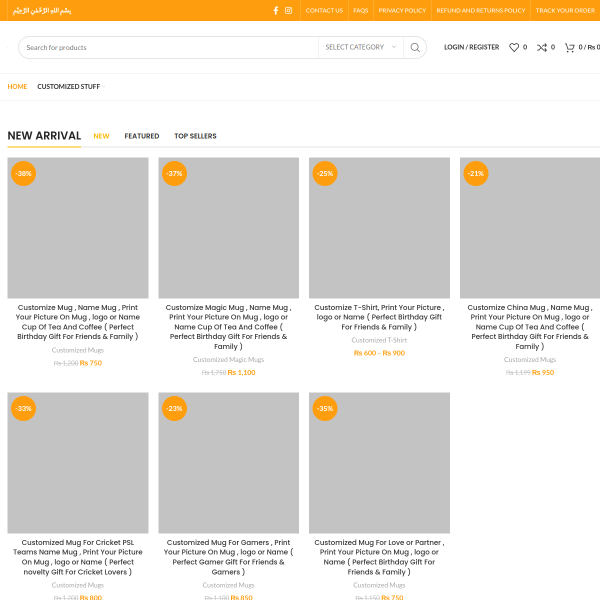Open the Customize Magic Mug product image
The height and width of the screenshot is (600, 600).
(228, 228)
